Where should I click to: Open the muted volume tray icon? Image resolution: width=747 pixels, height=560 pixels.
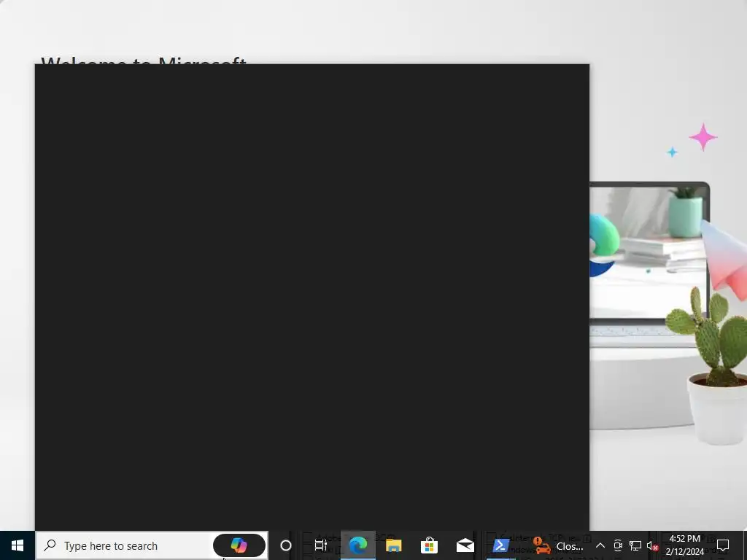[x=652, y=545]
